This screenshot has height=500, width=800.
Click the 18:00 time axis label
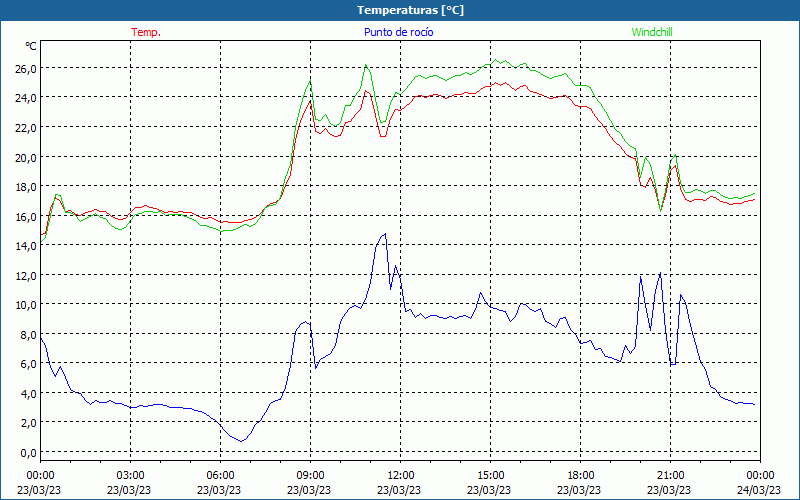[581, 476]
